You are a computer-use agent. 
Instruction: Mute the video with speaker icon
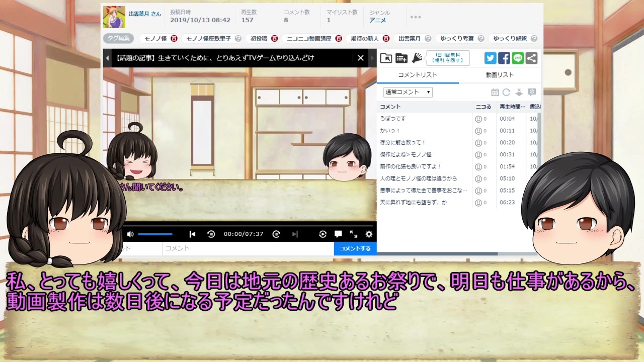pyautogui.click(x=130, y=234)
